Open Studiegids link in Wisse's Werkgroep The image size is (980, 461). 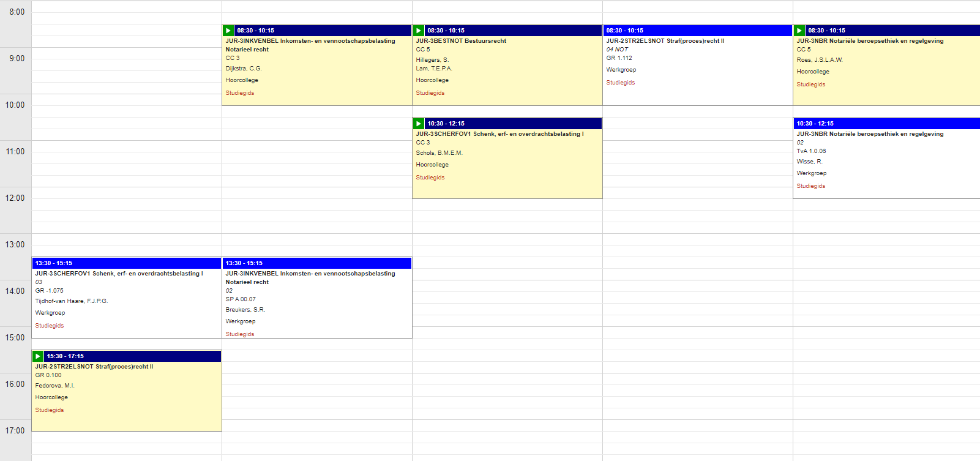pos(811,186)
